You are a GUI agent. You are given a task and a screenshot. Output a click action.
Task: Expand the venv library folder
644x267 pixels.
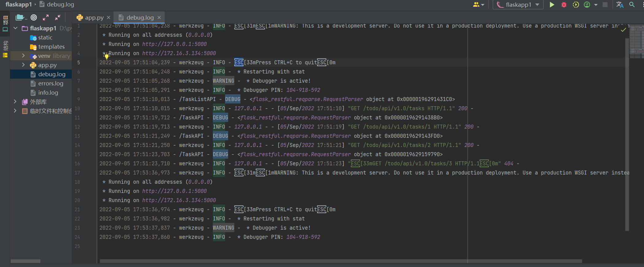coord(23,56)
